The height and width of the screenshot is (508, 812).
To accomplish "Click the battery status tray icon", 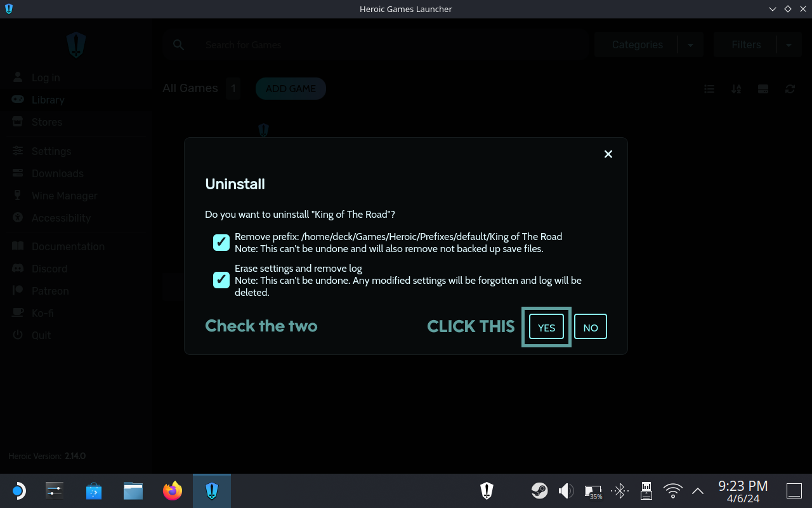I will (x=593, y=491).
